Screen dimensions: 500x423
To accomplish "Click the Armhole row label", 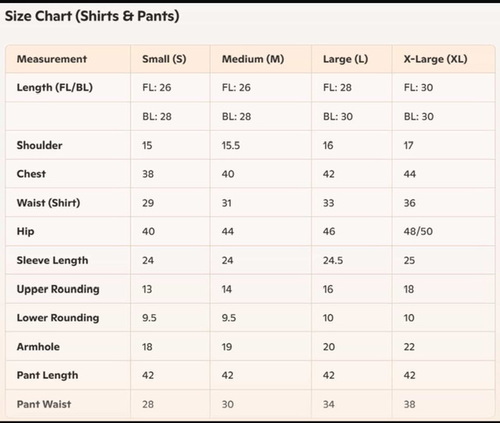I will click(38, 347).
